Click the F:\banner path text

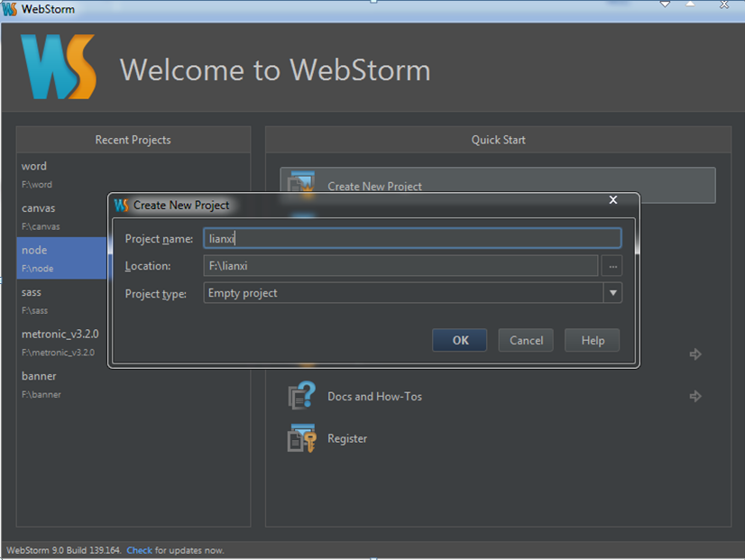click(41, 394)
